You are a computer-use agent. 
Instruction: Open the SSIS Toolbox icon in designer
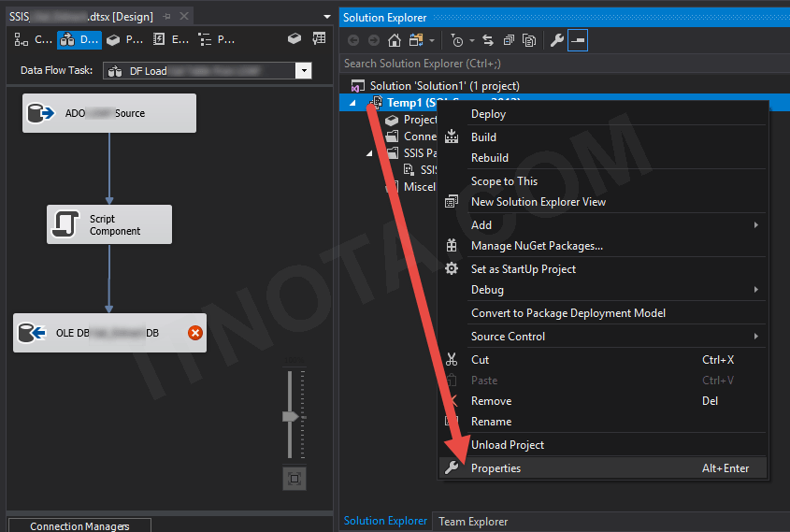(294, 39)
